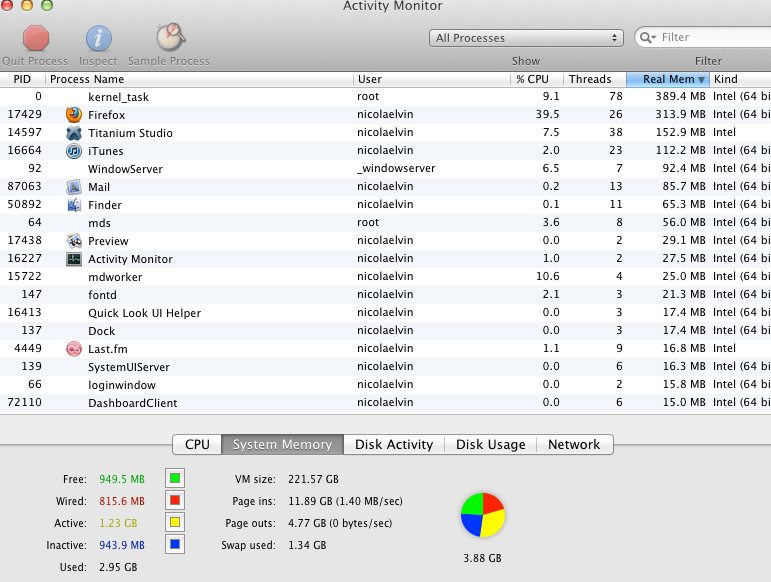The width and height of the screenshot is (771, 582).
Task: Click the Finder app icon in the list
Action: pos(74,205)
